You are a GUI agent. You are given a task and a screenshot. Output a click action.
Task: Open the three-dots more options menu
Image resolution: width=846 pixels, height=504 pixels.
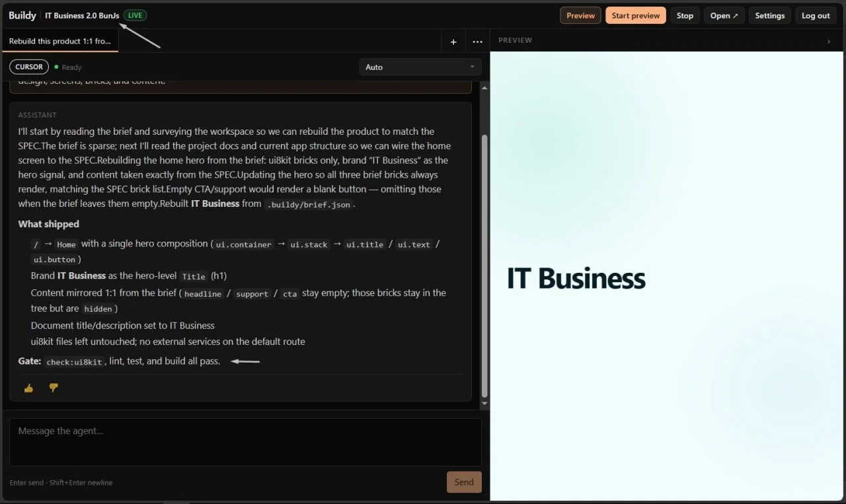click(477, 42)
